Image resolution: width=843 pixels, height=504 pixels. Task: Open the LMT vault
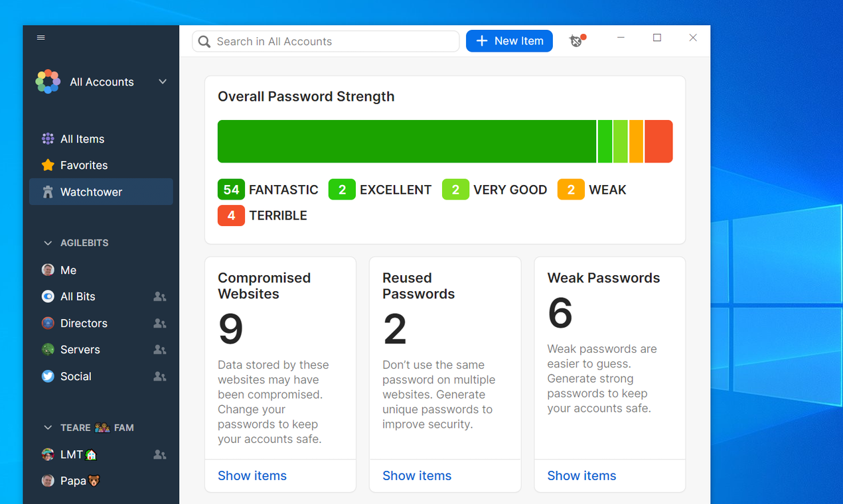(101, 454)
